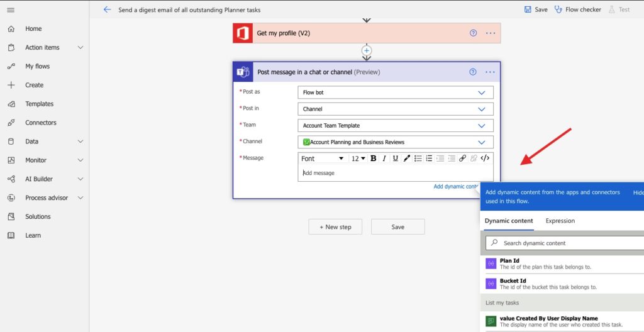Open more options for Post message step

(490, 72)
